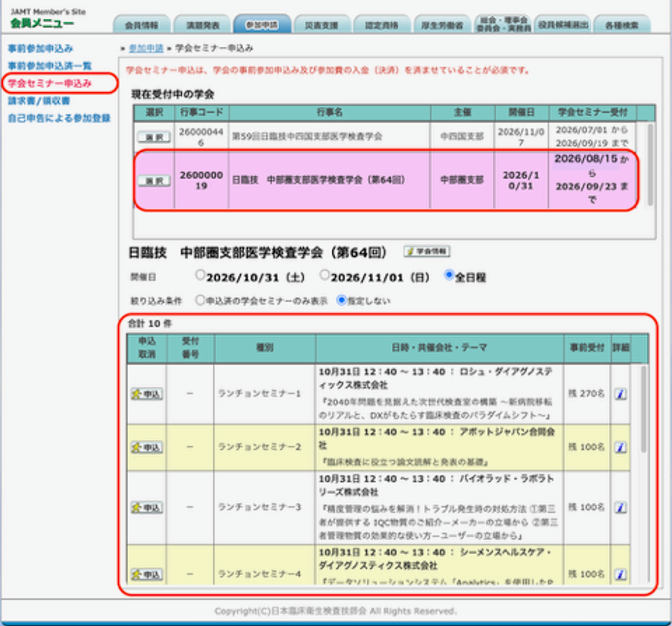The height and width of the screenshot is (626, 672).
Task: Click the 開催日 column header
Action: point(521,113)
